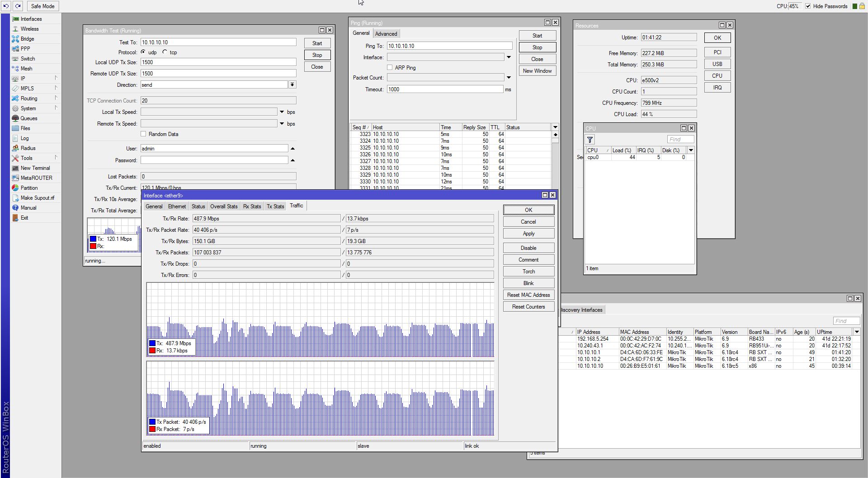Select the tcp protocol radio button
The width and height of the screenshot is (868, 478).
165,52
